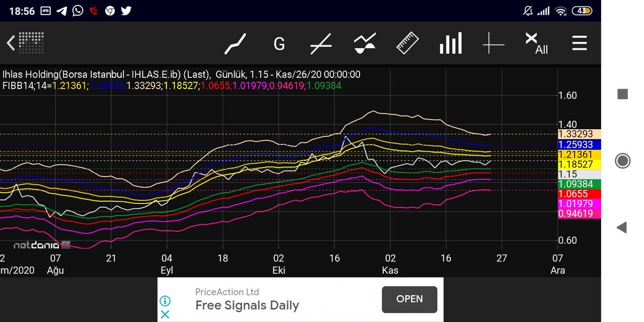This screenshot has height=322, width=644.
Task: Click the blue 1.25933 price label
Action: click(579, 144)
